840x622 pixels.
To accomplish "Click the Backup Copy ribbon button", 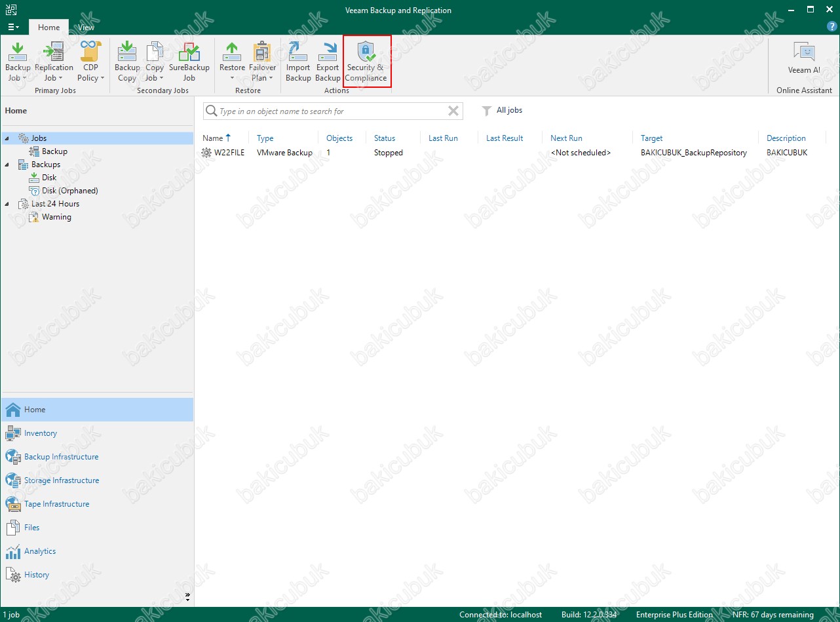I will point(127,62).
